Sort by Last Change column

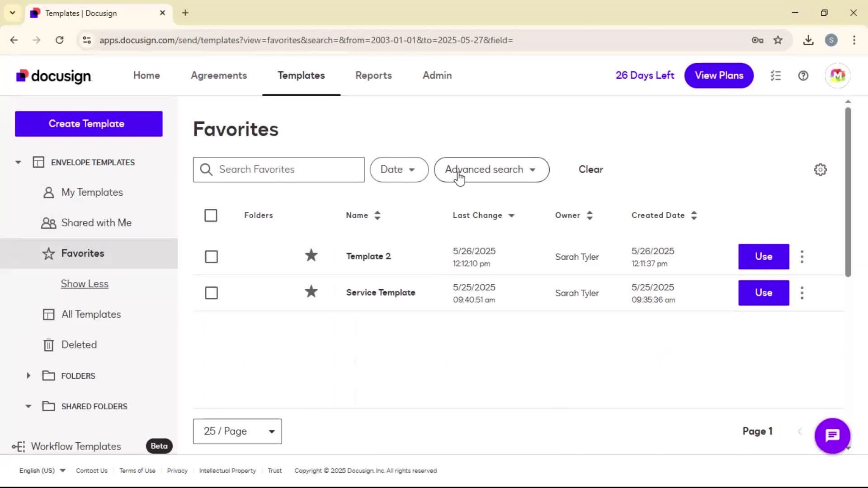tap(484, 216)
